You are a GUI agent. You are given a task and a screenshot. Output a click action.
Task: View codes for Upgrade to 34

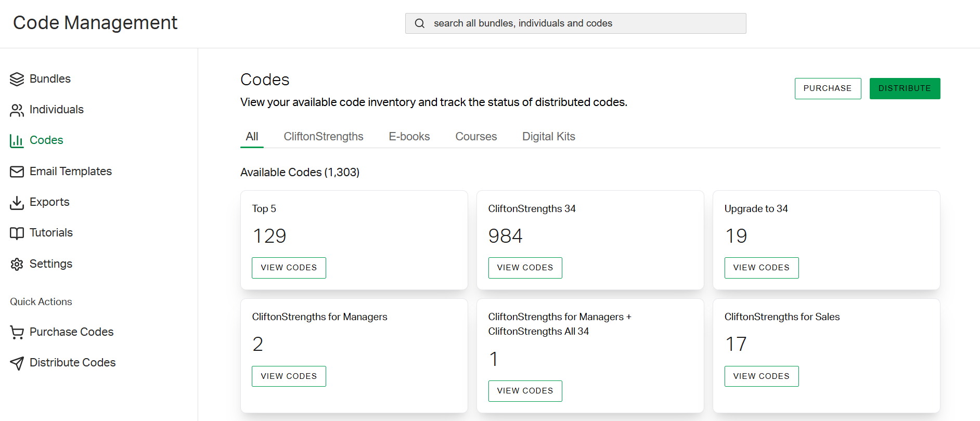[x=762, y=268]
